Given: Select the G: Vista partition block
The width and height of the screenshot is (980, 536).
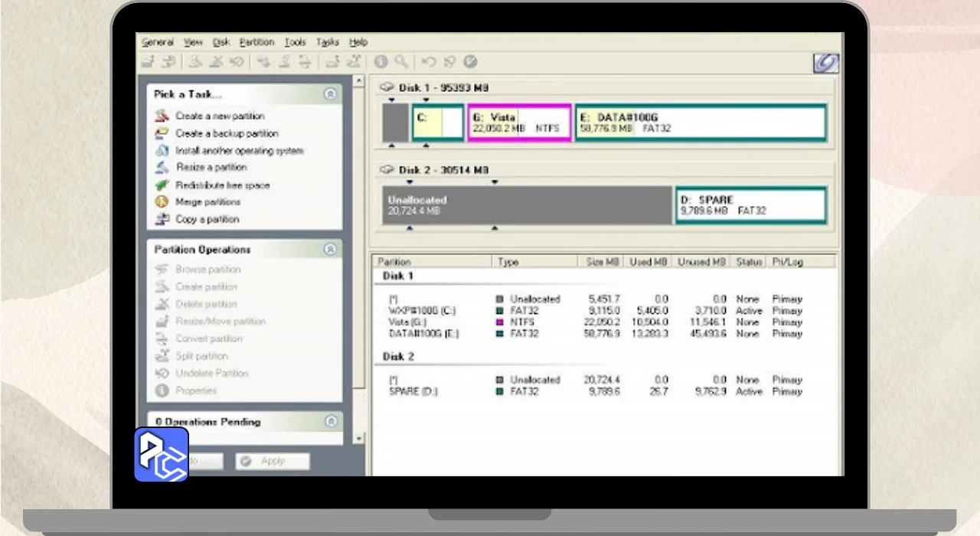Looking at the screenshot, I should point(519,123).
